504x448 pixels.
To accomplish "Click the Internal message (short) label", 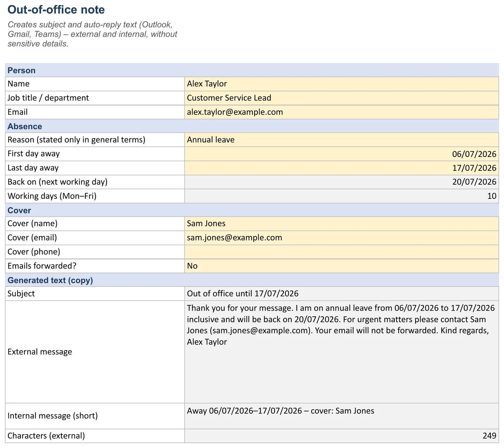I will tap(53, 416).
